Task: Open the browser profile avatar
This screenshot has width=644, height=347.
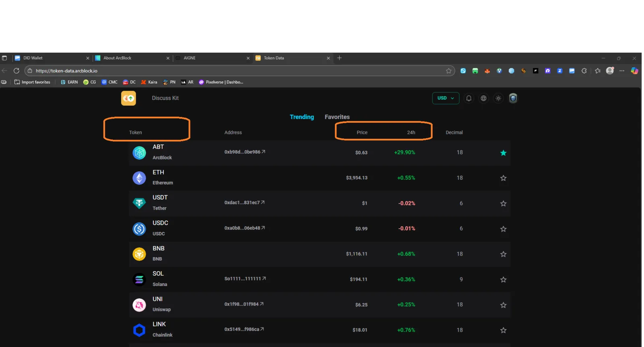Action: point(610,71)
